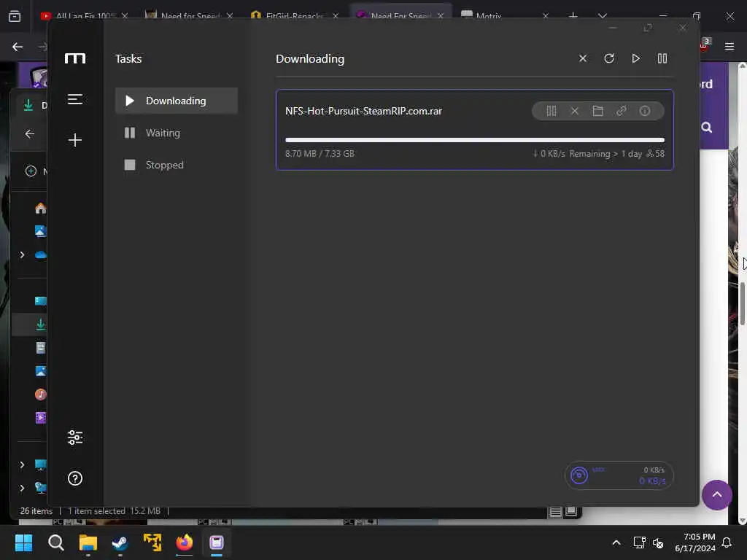The image size is (747, 560).
Task: Go back in File Explorer
Action: [29, 134]
